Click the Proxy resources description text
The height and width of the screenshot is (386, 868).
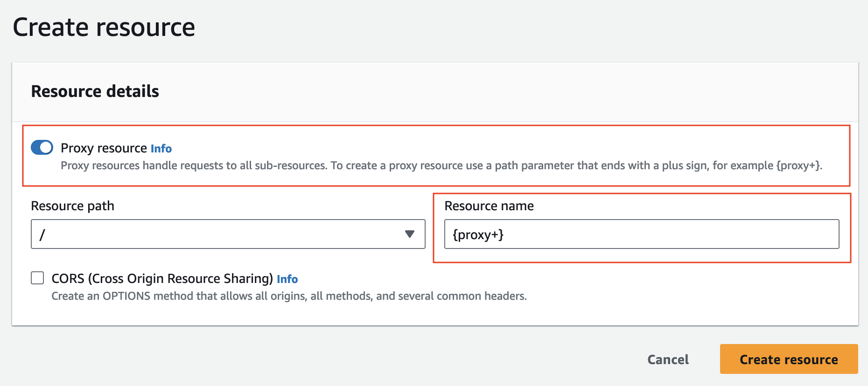(441, 165)
